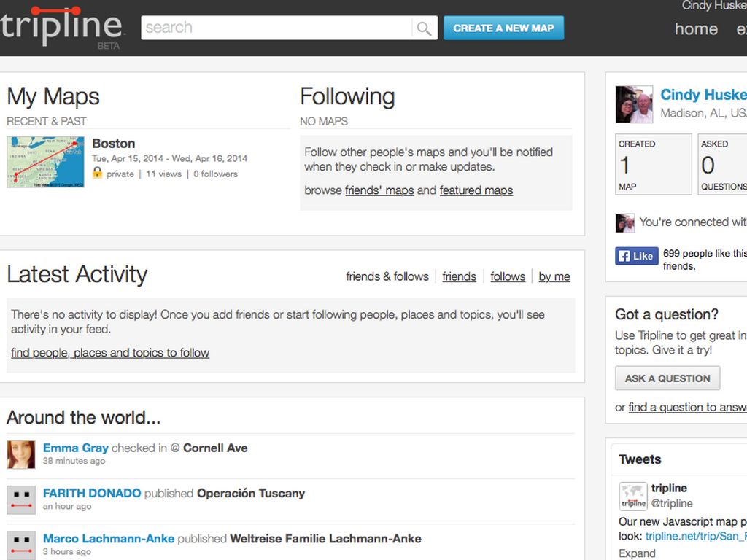This screenshot has height=560, width=747.
Task: Show activity by me
Action: (554, 276)
